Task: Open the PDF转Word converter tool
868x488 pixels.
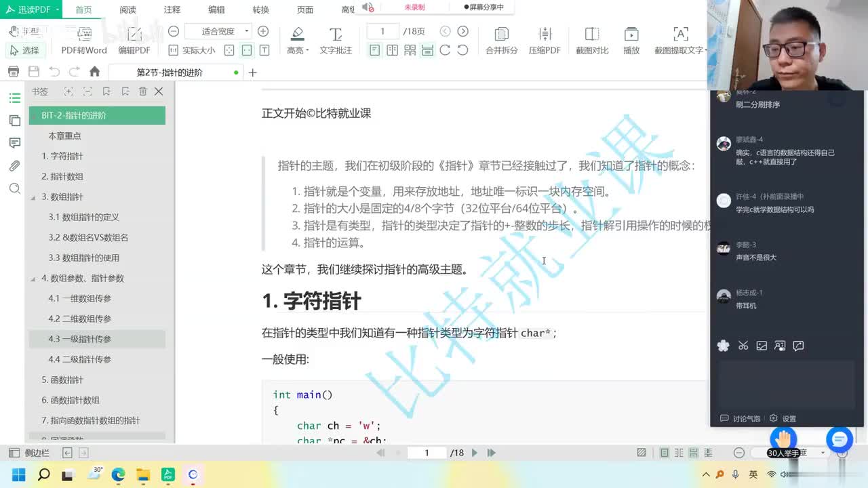Action: point(84,41)
